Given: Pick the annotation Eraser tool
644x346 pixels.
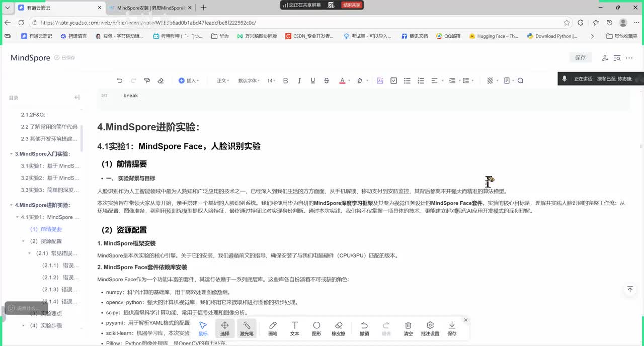Looking at the screenshot, I should click(338, 328).
